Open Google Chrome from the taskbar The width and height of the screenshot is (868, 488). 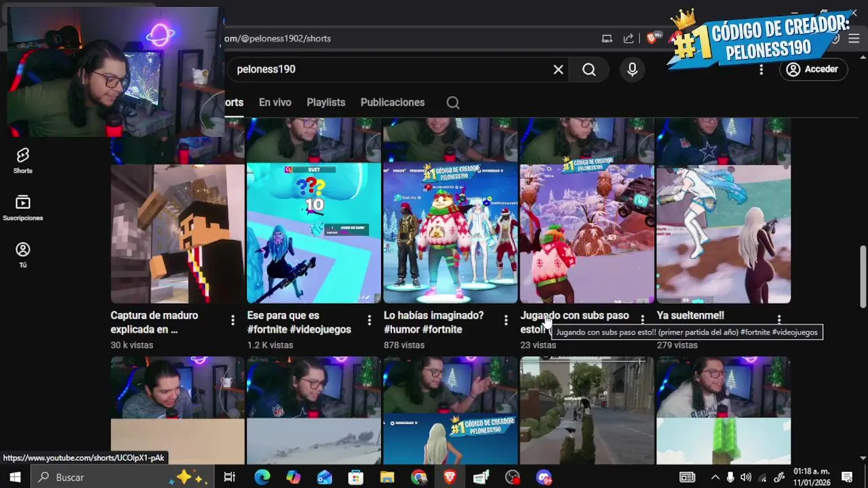click(418, 477)
